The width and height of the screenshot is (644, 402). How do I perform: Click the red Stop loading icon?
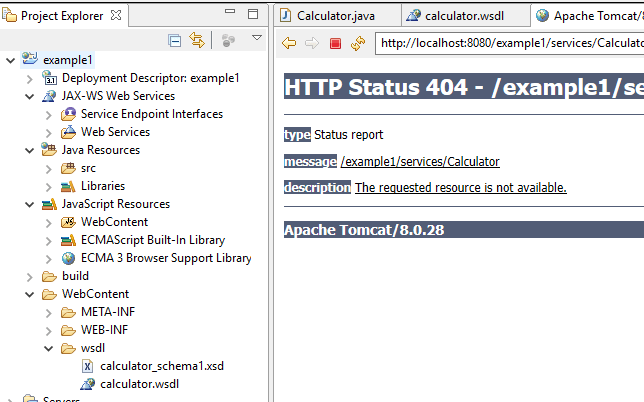click(x=336, y=43)
